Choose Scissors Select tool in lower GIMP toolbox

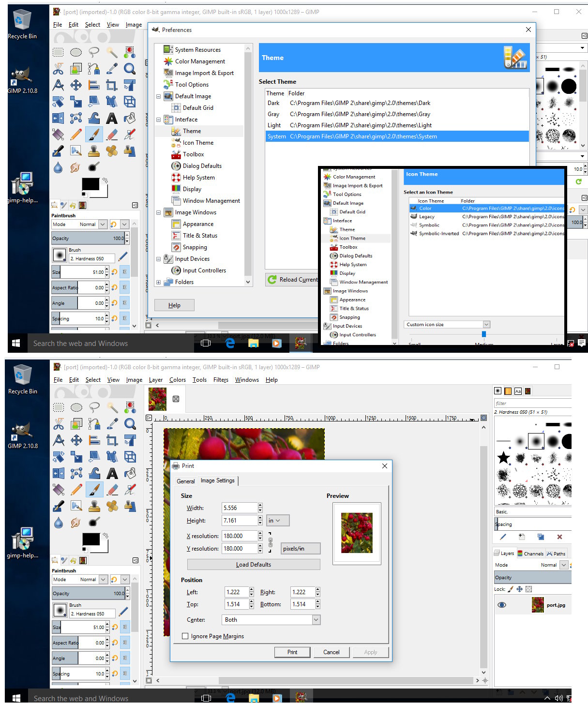tap(59, 424)
